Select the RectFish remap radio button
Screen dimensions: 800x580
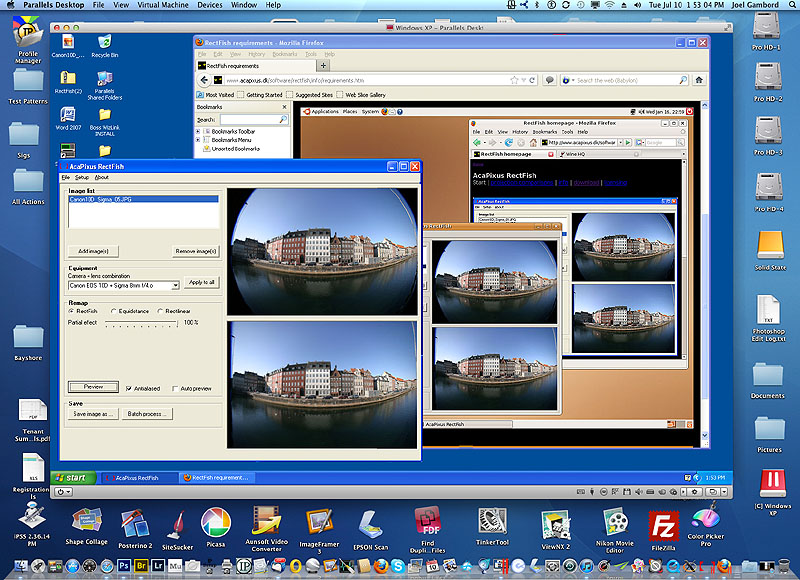[x=71, y=311]
